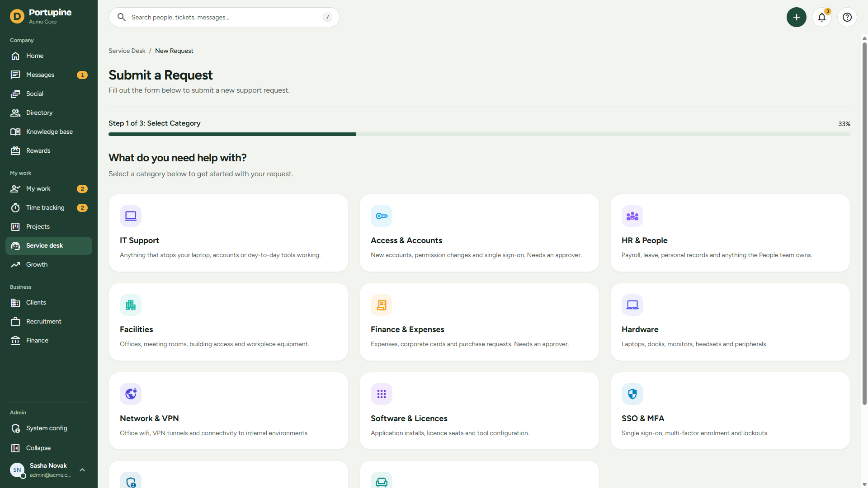Image resolution: width=868 pixels, height=488 pixels.
Task: Focus the search people, tickets field
Action: click(x=224, y=17)
